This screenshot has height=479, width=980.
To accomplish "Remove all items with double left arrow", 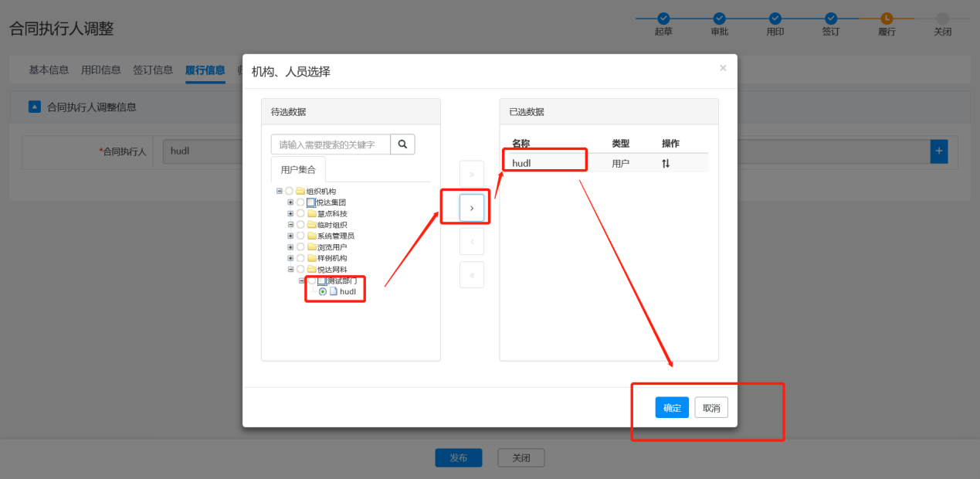I will (x=472, y=275).
